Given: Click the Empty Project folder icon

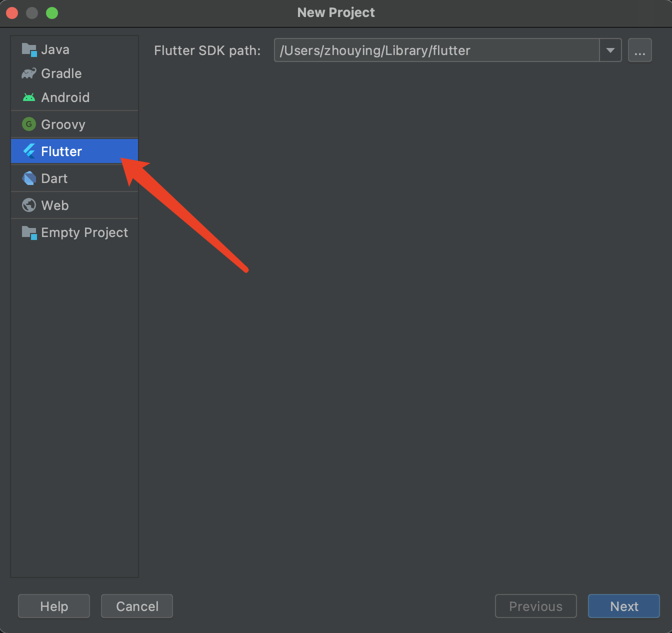Looking at the screenshot, I should coord(29,232).
